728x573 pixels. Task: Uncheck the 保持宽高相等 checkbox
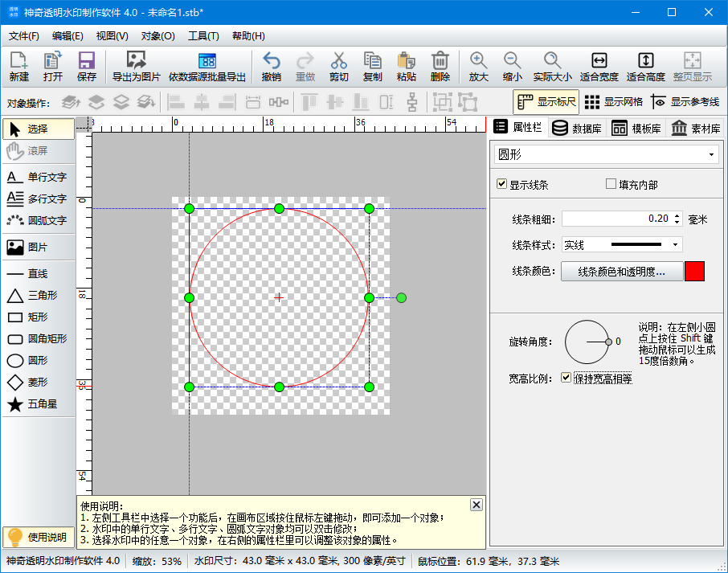[566, 378]
